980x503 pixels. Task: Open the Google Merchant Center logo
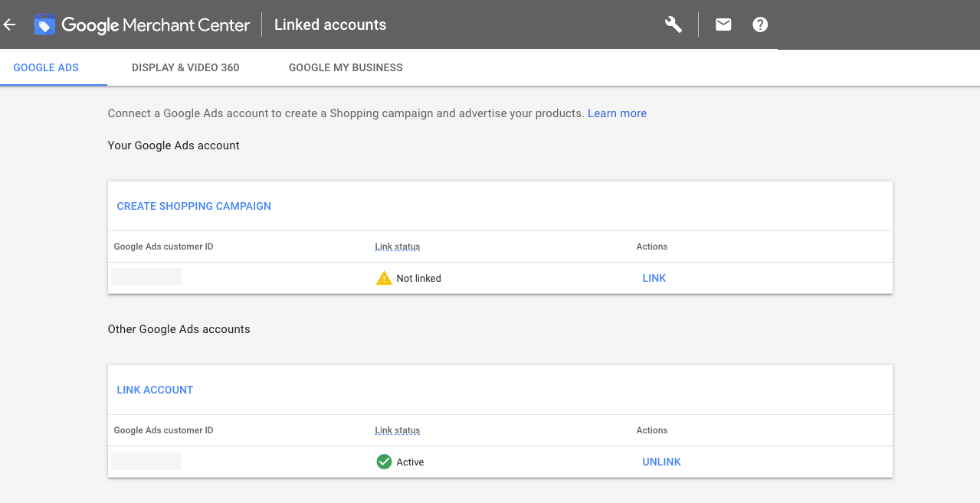click(142, 24)
